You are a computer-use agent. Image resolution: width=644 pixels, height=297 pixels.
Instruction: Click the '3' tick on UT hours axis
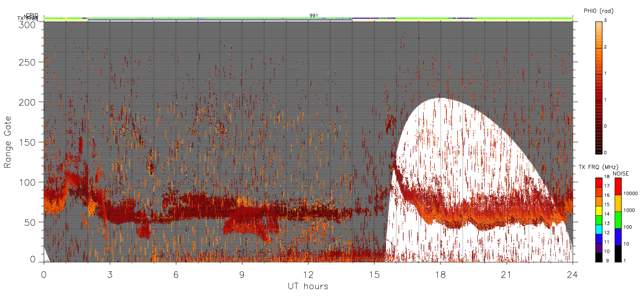tap(110, 274)
